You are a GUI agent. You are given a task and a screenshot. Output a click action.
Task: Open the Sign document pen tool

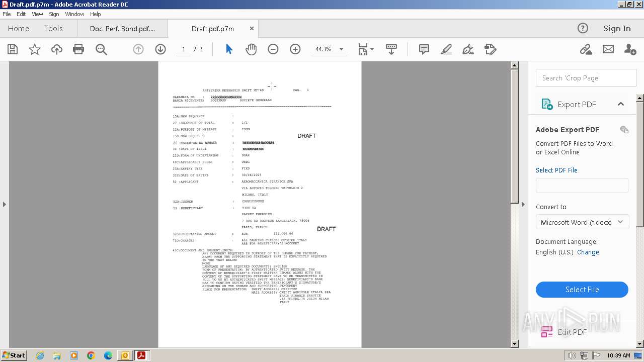[468, 49]
